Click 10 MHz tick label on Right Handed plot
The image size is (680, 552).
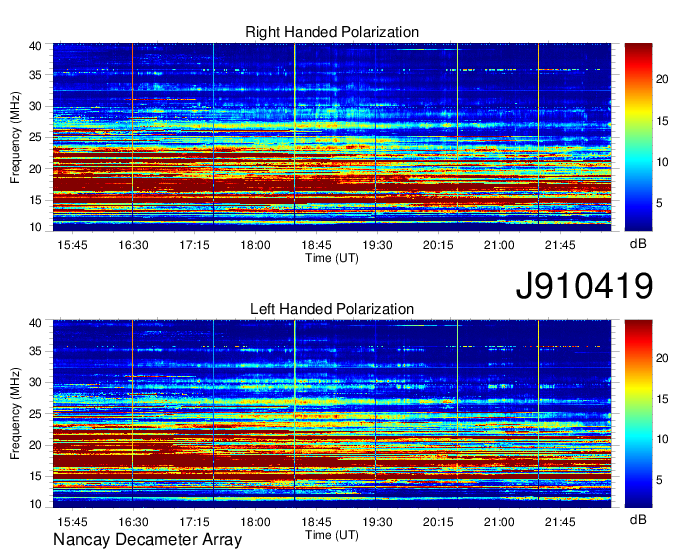[x=35, y=227]
